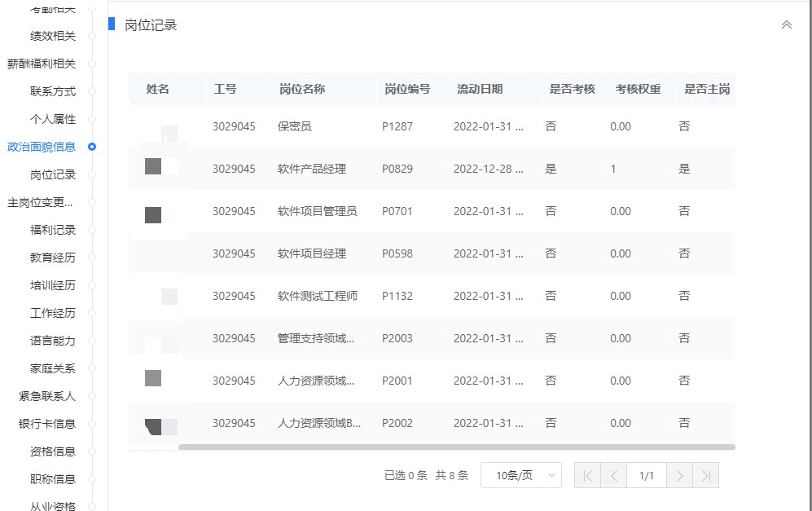This screenshot has height=511, width=812.
Task: Select the anchor dot next to 联系方式
Action: pyautogui.click(x=91, y=91)
